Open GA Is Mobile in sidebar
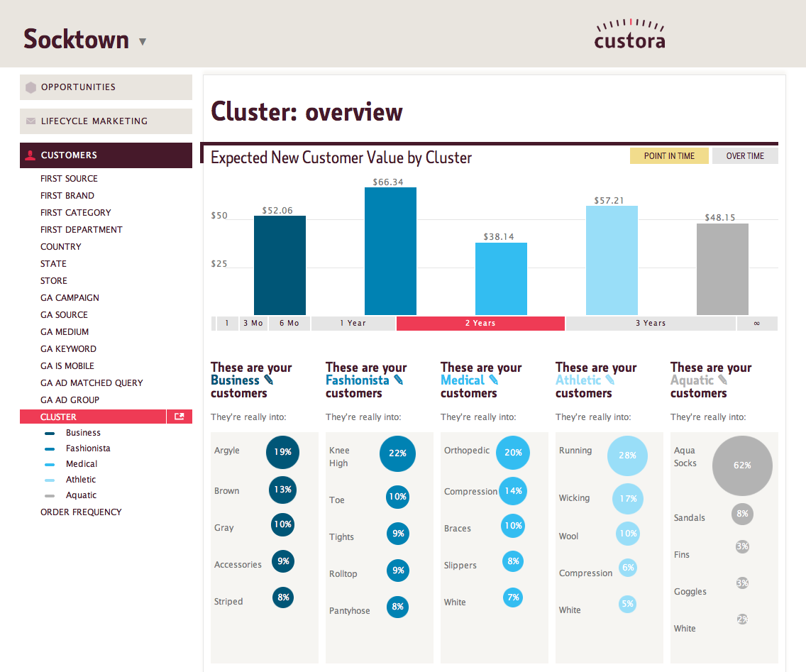The width and height of the screenshot is (806, 672). click(67, 365)
